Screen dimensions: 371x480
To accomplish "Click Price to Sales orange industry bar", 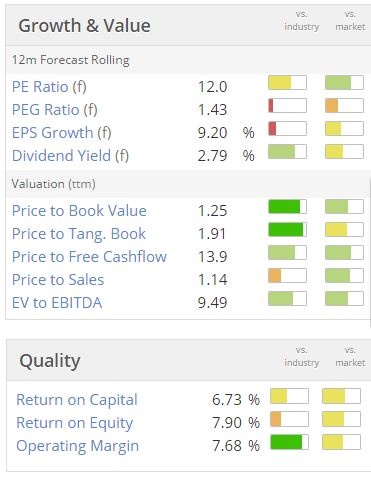I will click(x=287, y=276).
